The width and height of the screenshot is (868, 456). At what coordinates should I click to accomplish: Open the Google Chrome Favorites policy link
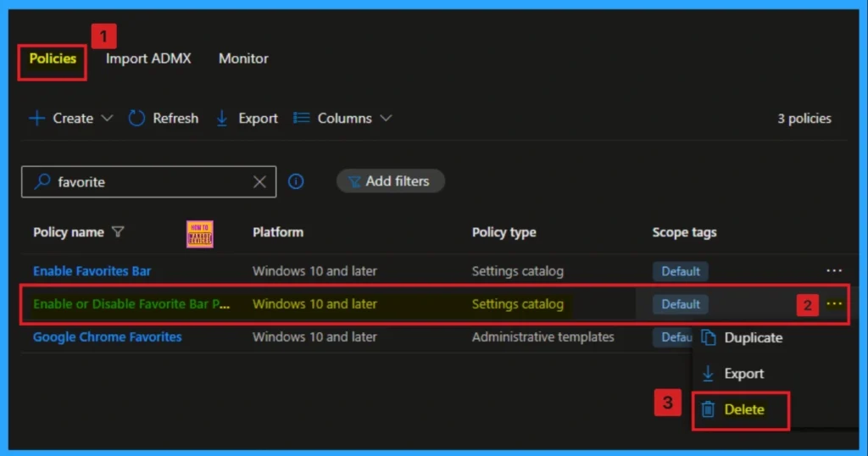[x=108, y=337]
